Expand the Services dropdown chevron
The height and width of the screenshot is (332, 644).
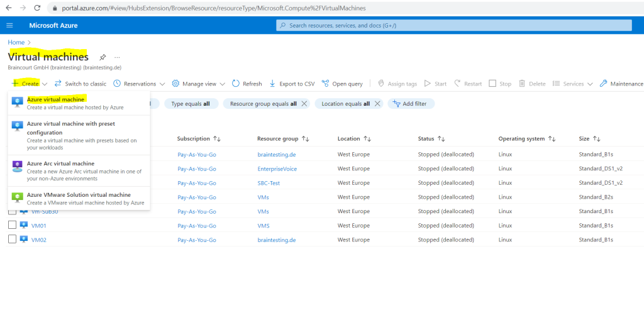coord(590,84)
